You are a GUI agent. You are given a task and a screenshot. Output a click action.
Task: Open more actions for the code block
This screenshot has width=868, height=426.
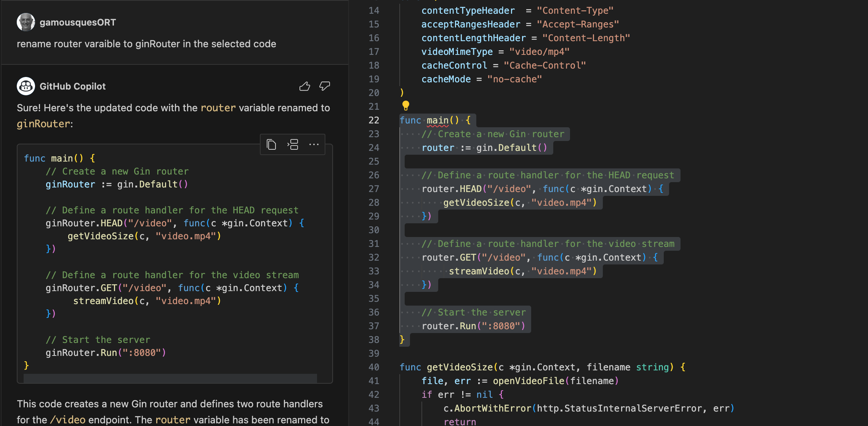[314, 144]
